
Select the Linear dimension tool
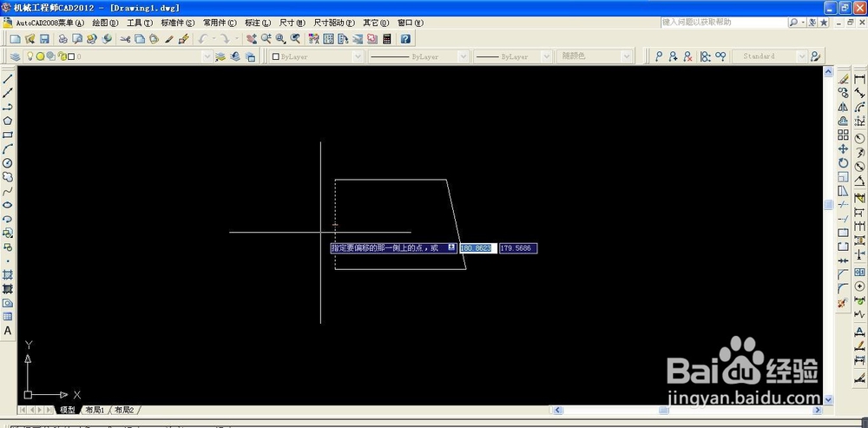point(859,79)
